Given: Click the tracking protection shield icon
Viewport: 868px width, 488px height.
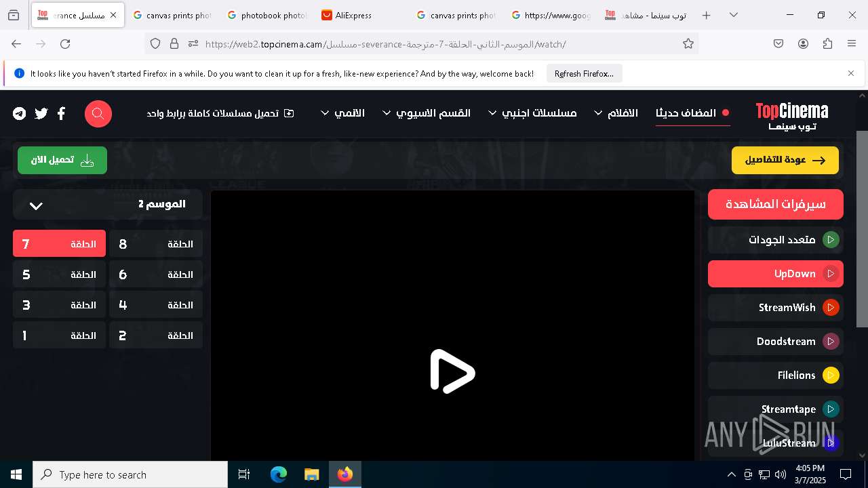Looking at the screenshot, I should tap(155, 44).
